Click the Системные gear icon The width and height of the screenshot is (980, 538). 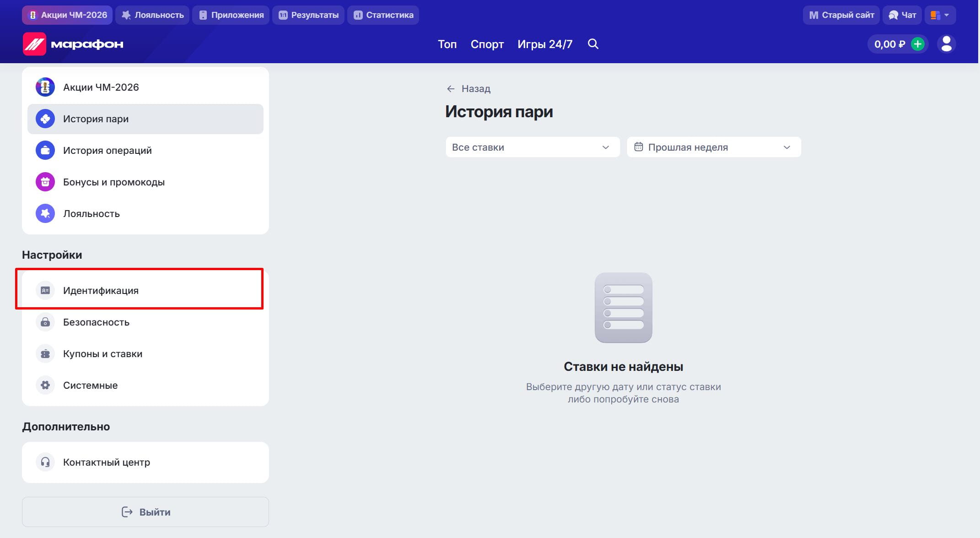point(45,385)
